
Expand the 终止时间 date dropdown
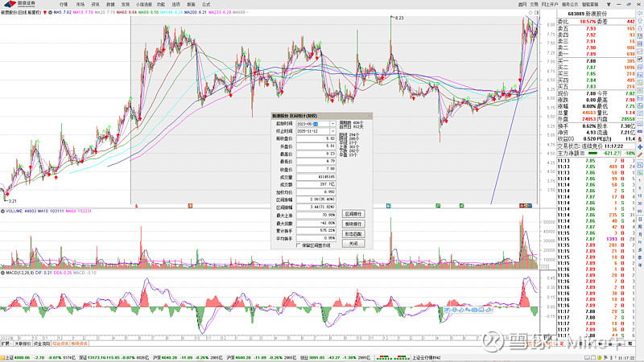[x=333, y=131]
